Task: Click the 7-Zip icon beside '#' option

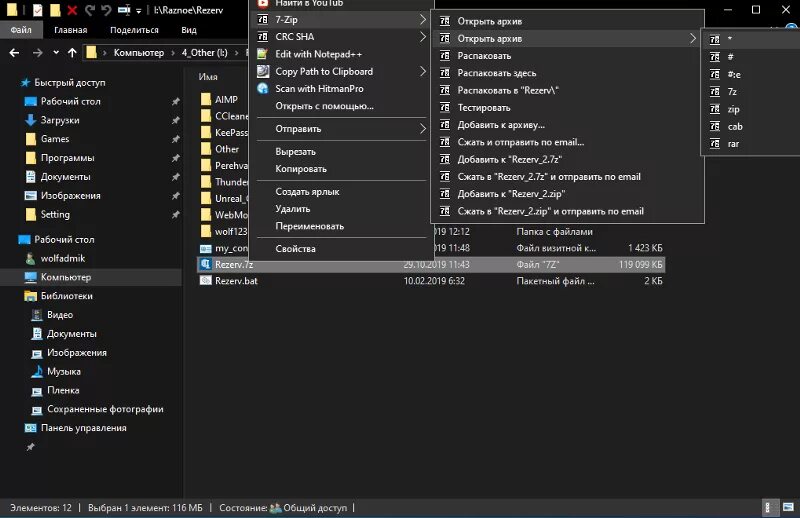Action: [x=715, y=57]
